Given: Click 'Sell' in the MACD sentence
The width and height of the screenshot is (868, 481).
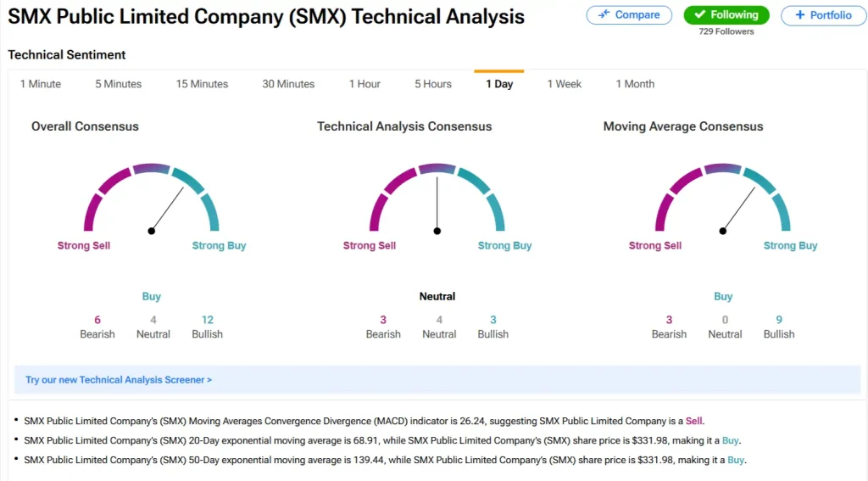Looking at the screenshot, I should tap(693, 421).
